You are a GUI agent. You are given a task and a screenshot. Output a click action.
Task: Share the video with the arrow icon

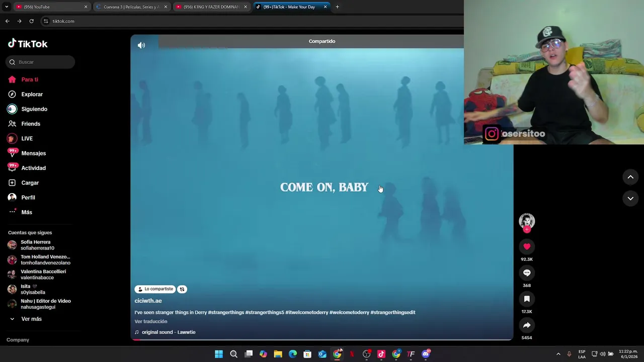pyautogui.click(x=527, y=325)
